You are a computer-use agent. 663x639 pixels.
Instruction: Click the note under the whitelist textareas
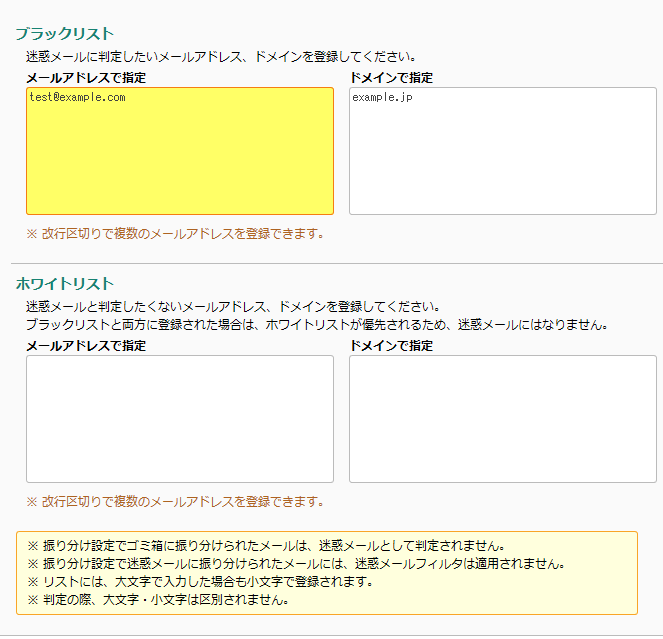pyautogui.click(x=175, y=502)
